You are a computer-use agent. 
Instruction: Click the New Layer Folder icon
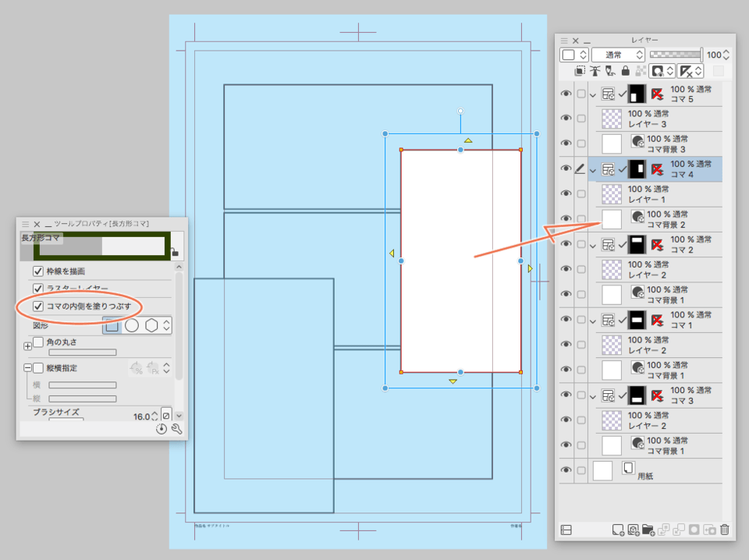[648, 531]
